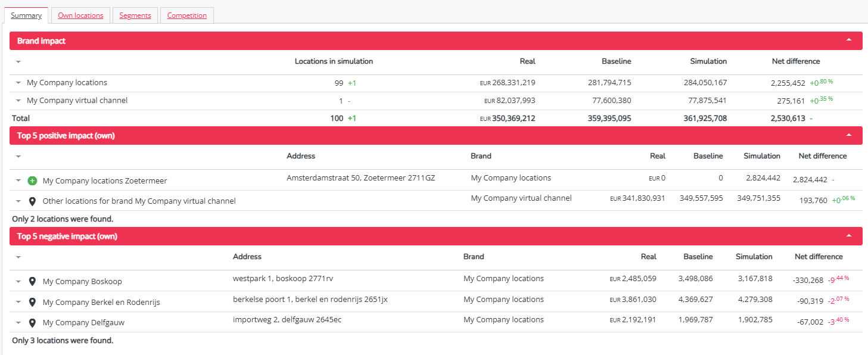Select My Company Berkel en Rodenrijs name
Screen dimensions: 868x355
pos(101,302)
